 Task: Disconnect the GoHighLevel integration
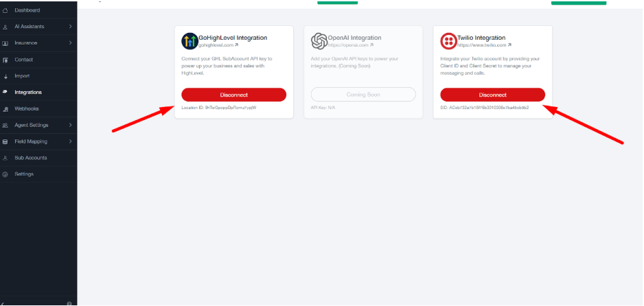tap(233, 95)
